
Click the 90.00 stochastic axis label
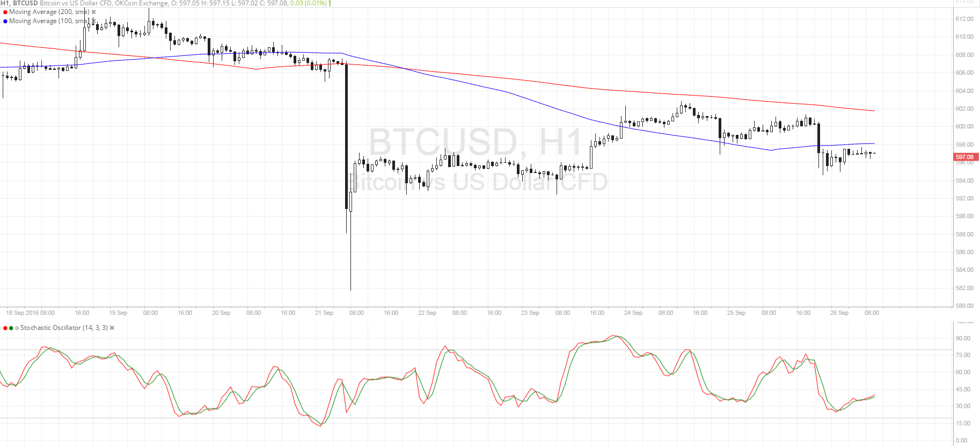point(963,338)
